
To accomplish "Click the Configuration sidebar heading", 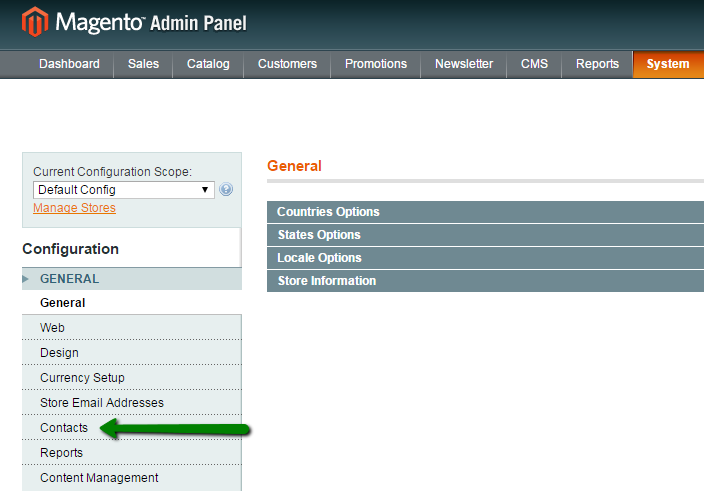I will 70,249.
